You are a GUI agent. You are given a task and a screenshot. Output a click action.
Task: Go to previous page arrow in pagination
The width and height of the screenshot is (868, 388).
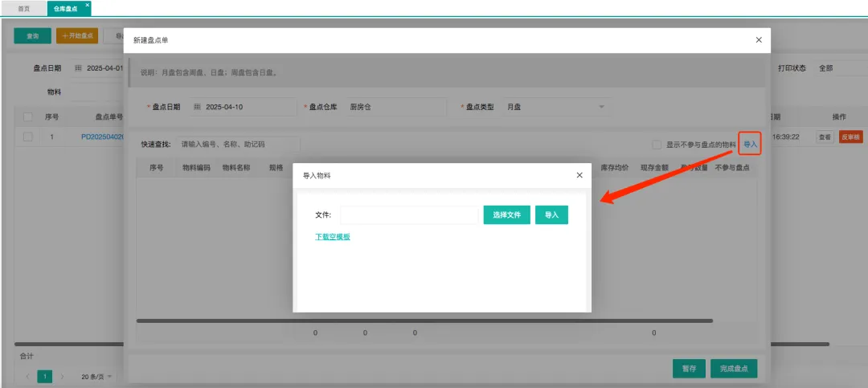28,376
